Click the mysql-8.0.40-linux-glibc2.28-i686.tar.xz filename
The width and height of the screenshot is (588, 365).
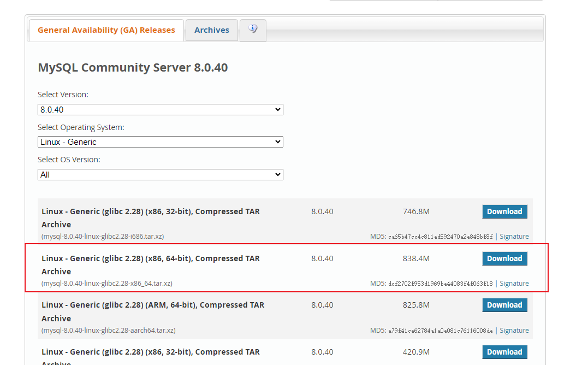pos(103,237)
